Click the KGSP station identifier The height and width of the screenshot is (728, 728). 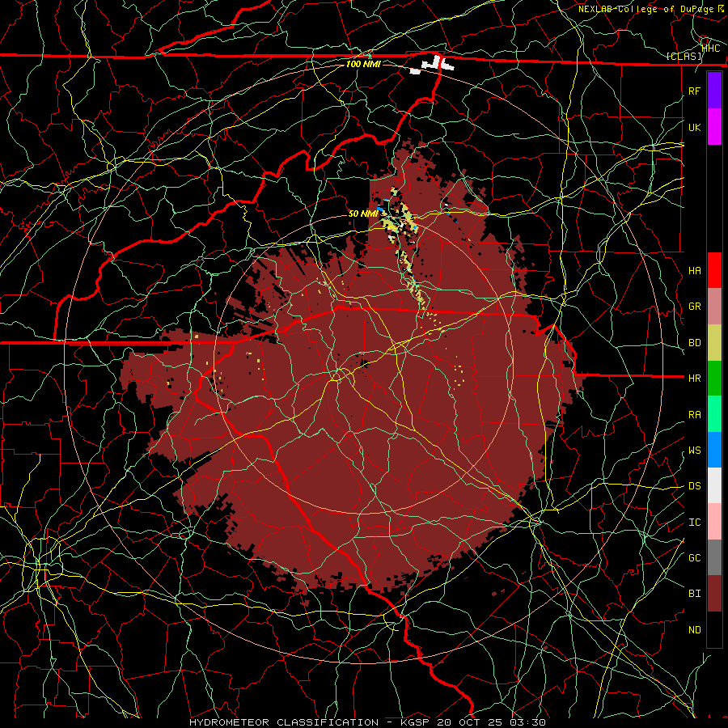coord(414,722)
